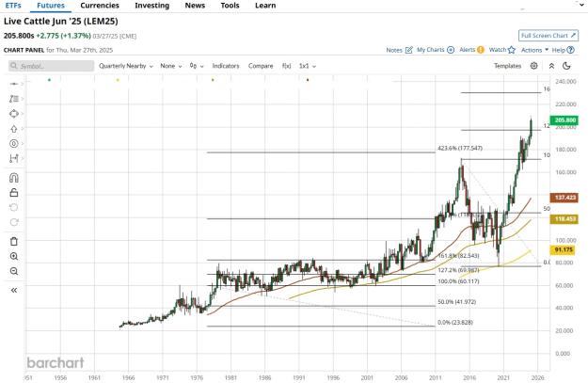Expand the Fibonacci tool options arrow
Screen dimensions: 588x383
point(23,99)
